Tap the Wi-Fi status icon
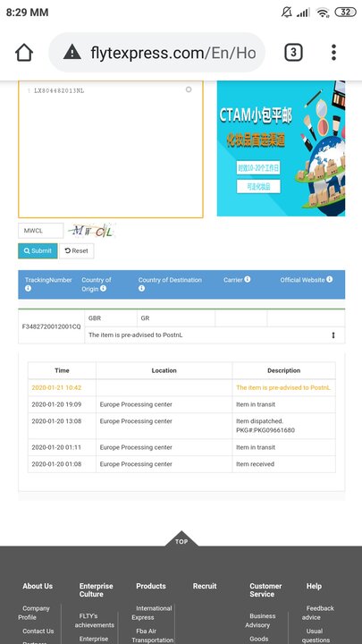This screenshot has height=644, width=362. 323,13
